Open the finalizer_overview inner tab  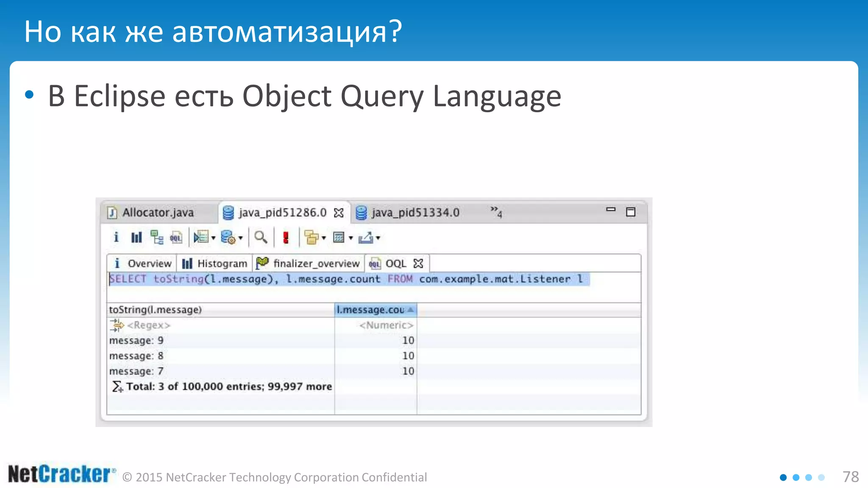[309, 263]
